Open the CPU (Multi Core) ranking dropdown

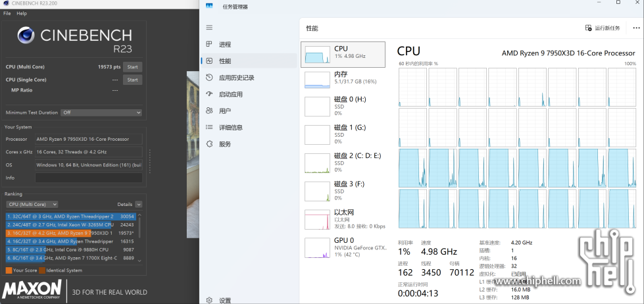(x=32, y=204)
